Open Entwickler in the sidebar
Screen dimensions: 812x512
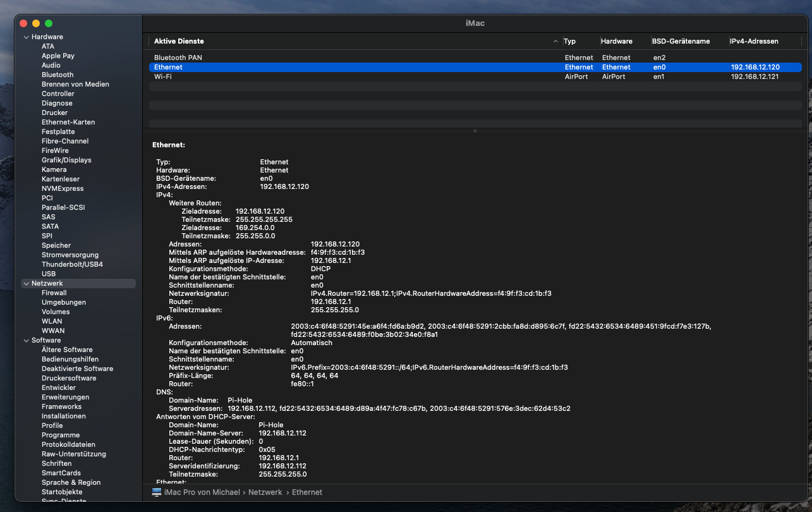59,387
